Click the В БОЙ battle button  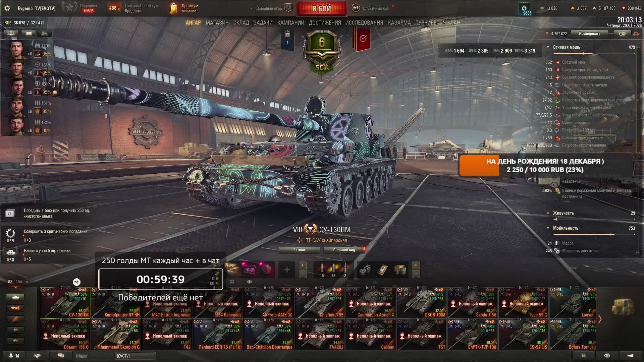point(322,8)
